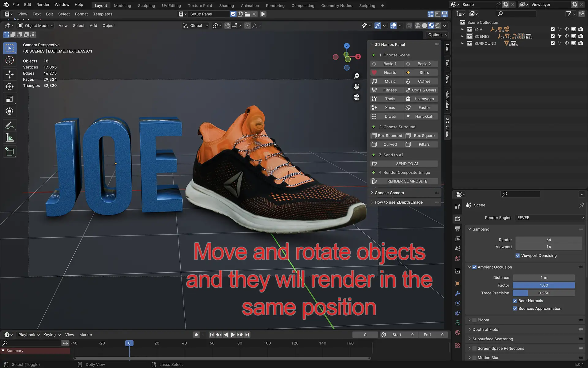Adjust the AO Distance field
The height and width of the screenshot is (368, 588).
pyautogui.click(x=544, y=278)
